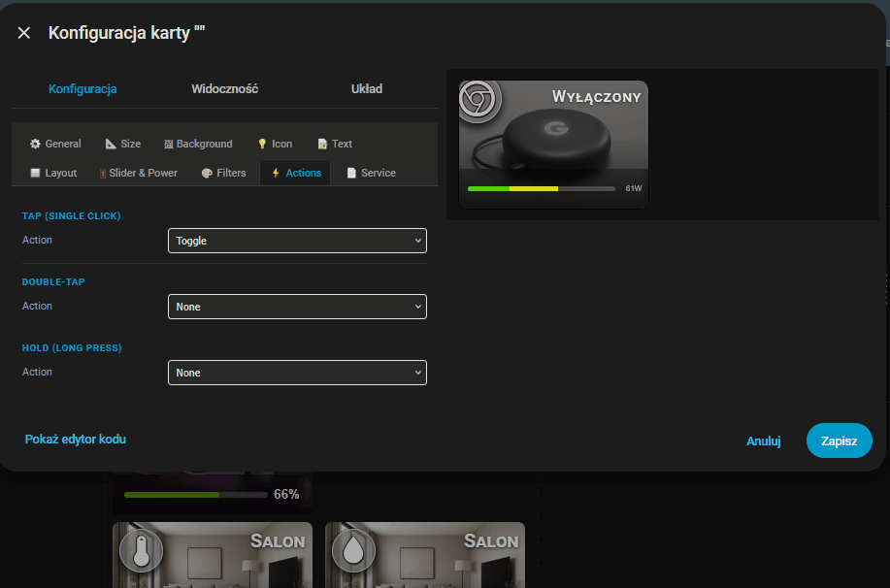Open the Size settings tab
890x588 pixels.
coord(123,144)
